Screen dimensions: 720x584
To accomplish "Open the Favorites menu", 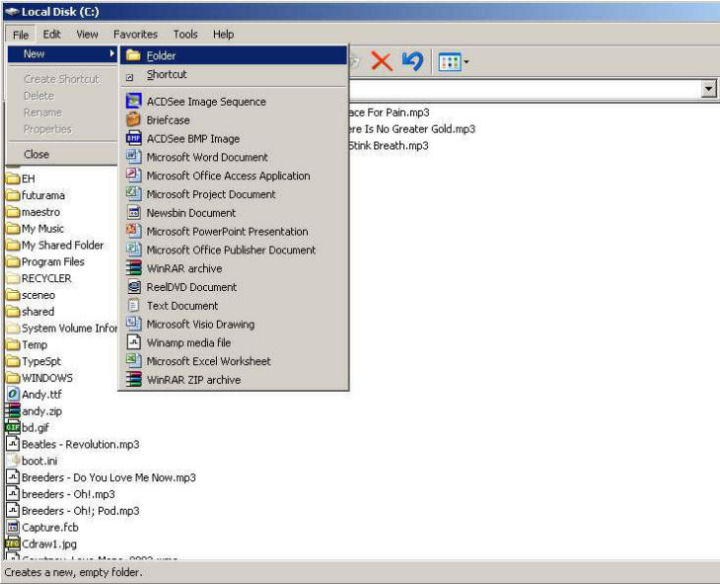I will 135,34.
